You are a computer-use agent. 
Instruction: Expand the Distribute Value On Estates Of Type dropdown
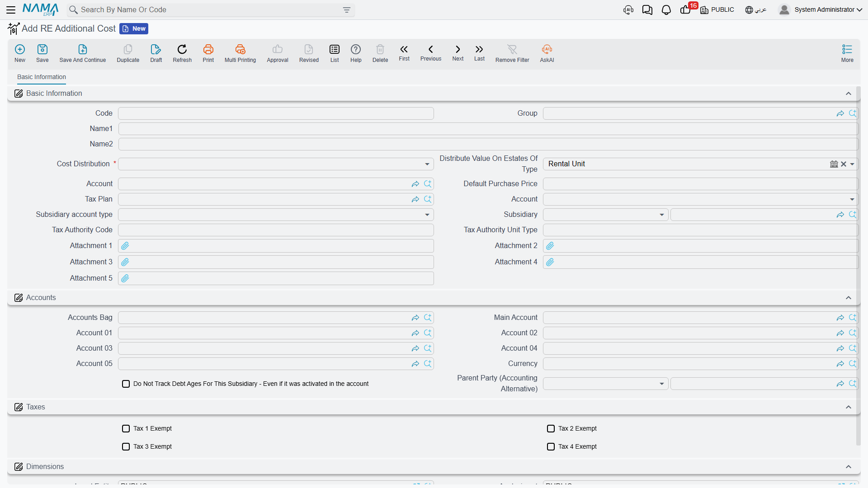[852, 164]
